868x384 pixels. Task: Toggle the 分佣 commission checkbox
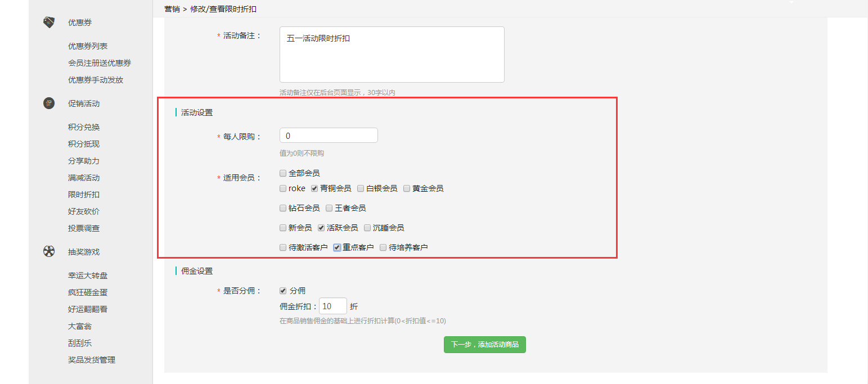(x=283, y=291)
